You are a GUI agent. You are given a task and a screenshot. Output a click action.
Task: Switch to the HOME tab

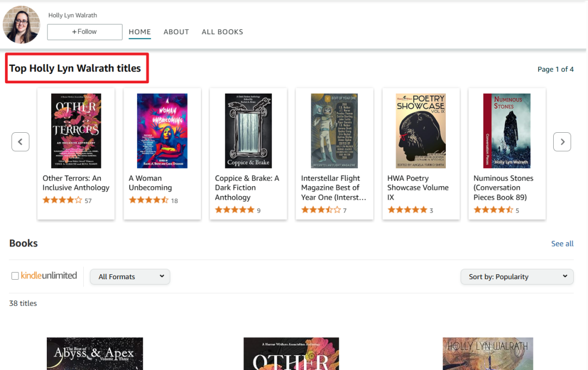[x=139, y=32]
